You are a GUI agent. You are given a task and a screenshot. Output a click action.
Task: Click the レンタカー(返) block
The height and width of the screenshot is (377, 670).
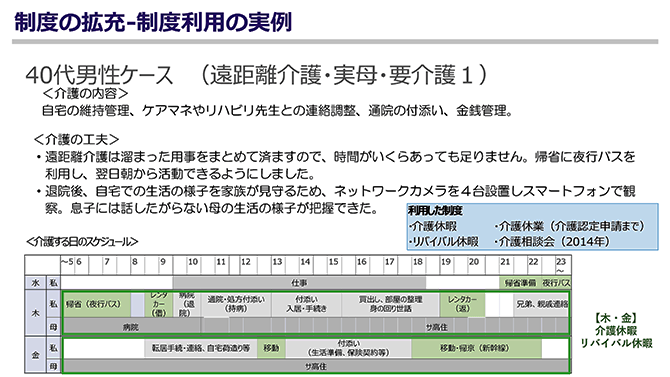(462, 304)
